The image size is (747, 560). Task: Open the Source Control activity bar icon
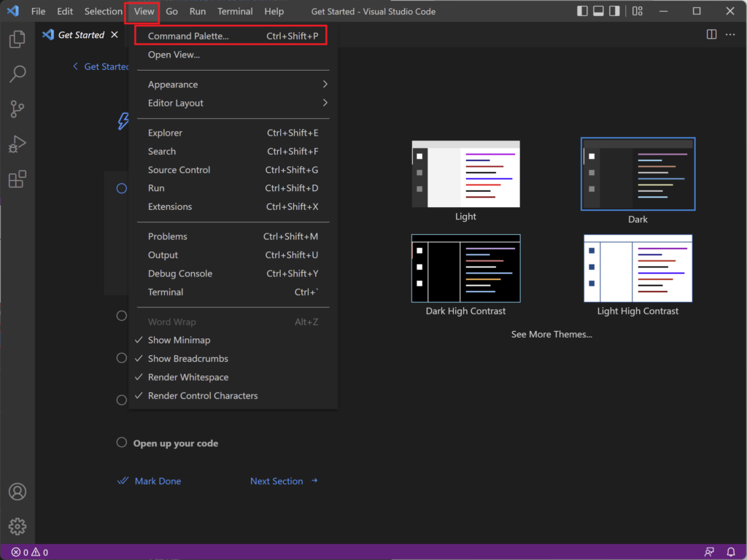coord(18,109)
